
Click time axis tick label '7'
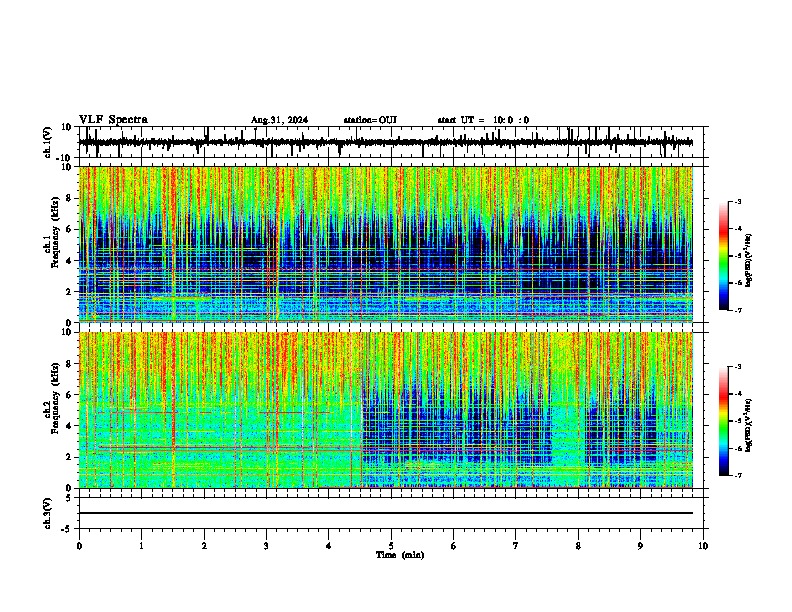pyautogui.click(x=516, y=546)
